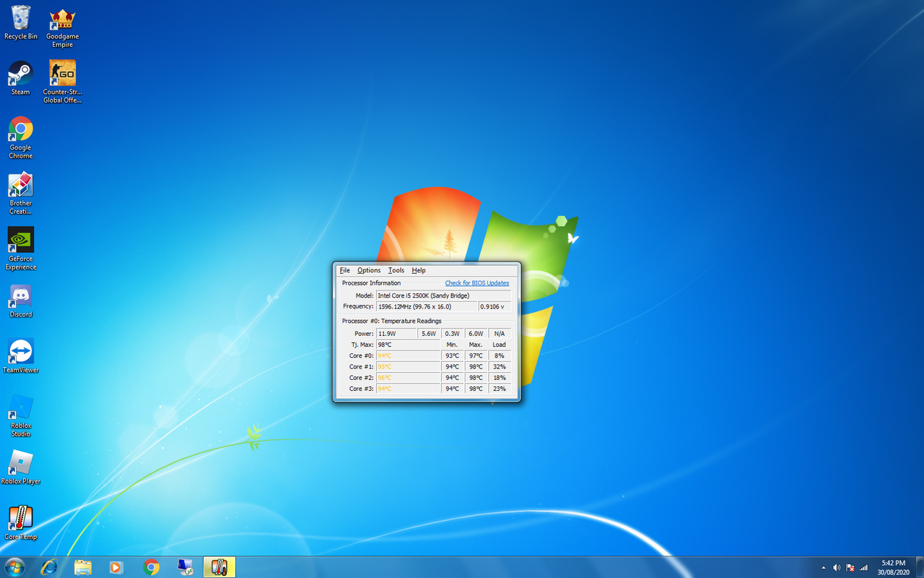This screenshot has height=578, width=924.
Task: Open the volume speaker tray icon
Action: [837, 568]
